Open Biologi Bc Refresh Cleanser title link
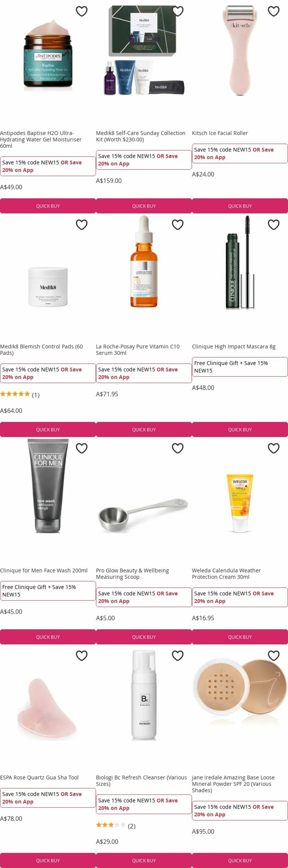288x868 pixels. tap(141, 780)
